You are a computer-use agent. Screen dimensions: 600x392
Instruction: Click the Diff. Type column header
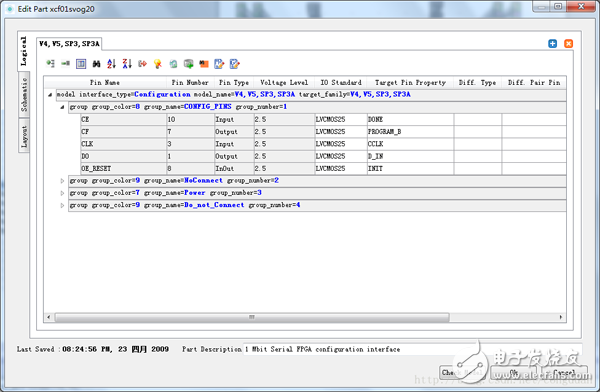(x=478, y=82)
